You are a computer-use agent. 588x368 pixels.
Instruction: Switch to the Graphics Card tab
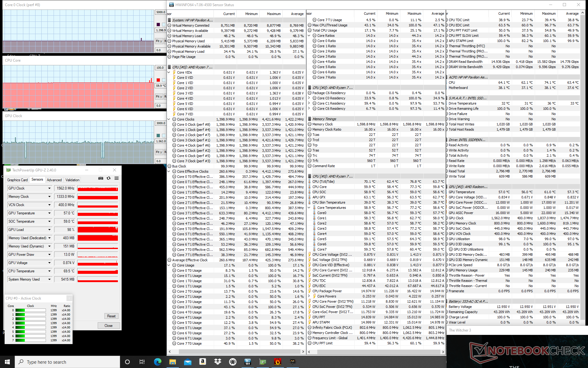17,180
